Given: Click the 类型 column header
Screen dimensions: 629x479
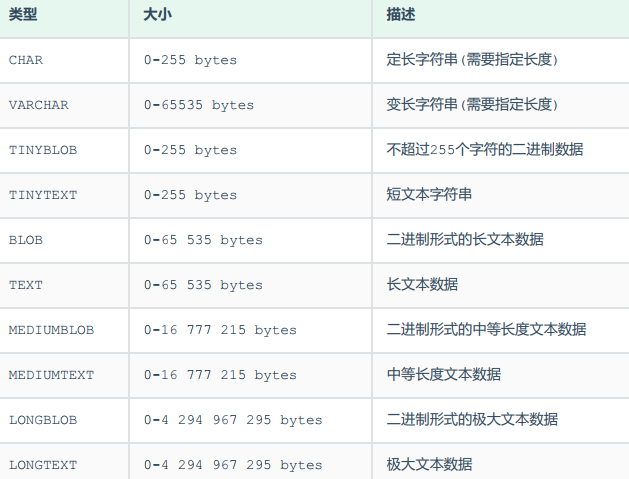Looking at the screenshot, I should (x=23, y=15).
